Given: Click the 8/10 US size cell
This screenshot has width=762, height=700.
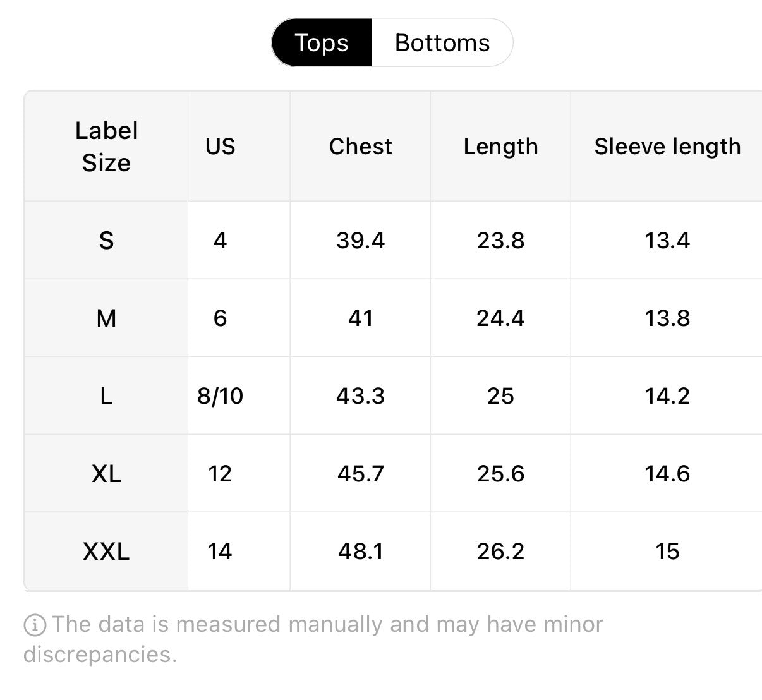Looking at the screenshot, I should tap(220, 395).
